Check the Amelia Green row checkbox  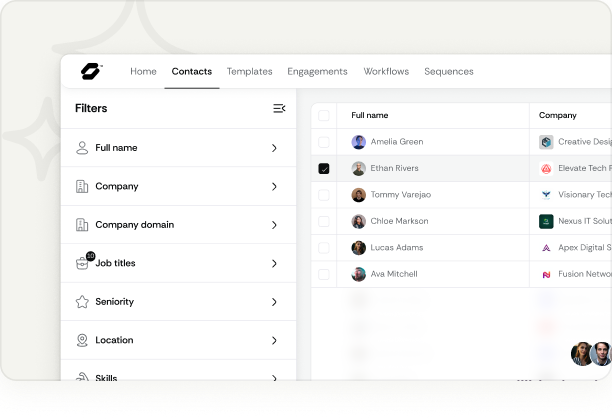[323, 142]
